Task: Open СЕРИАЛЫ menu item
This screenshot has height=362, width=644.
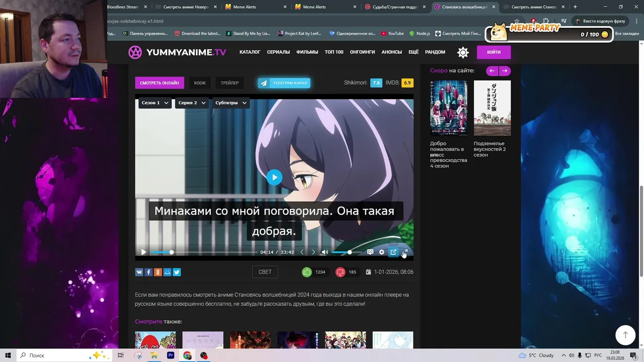Action: point(278,52)
